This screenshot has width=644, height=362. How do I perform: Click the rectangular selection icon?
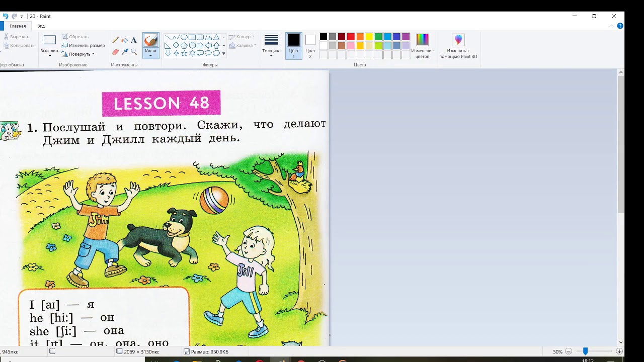pos(50,40)
